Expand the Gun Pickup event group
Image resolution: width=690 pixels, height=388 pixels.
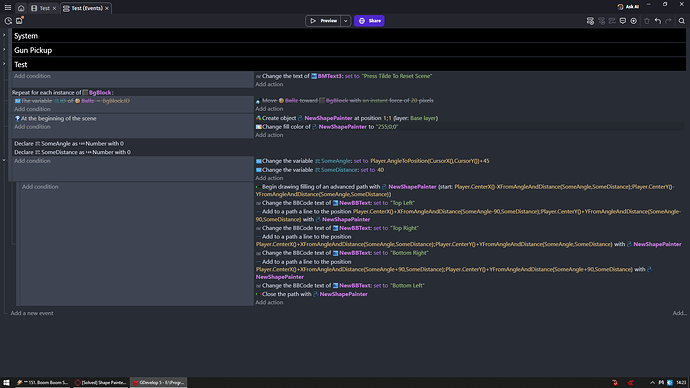pos(4,49)
